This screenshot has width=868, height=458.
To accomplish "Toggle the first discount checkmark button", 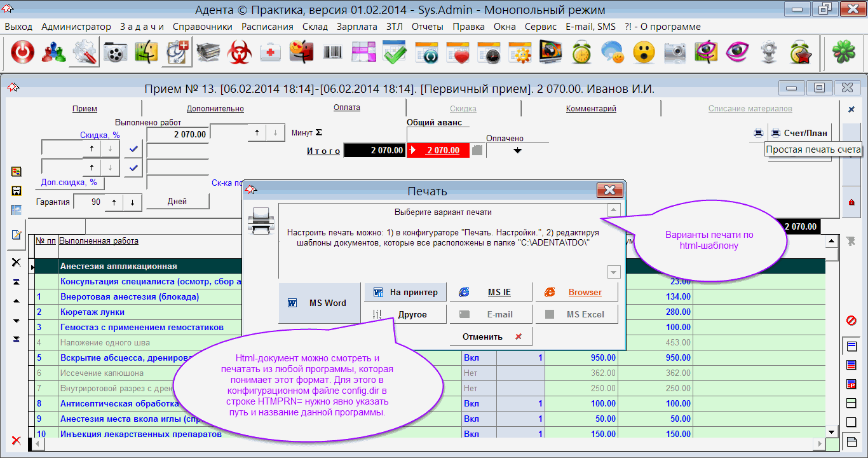I will [x=133, y=148].
